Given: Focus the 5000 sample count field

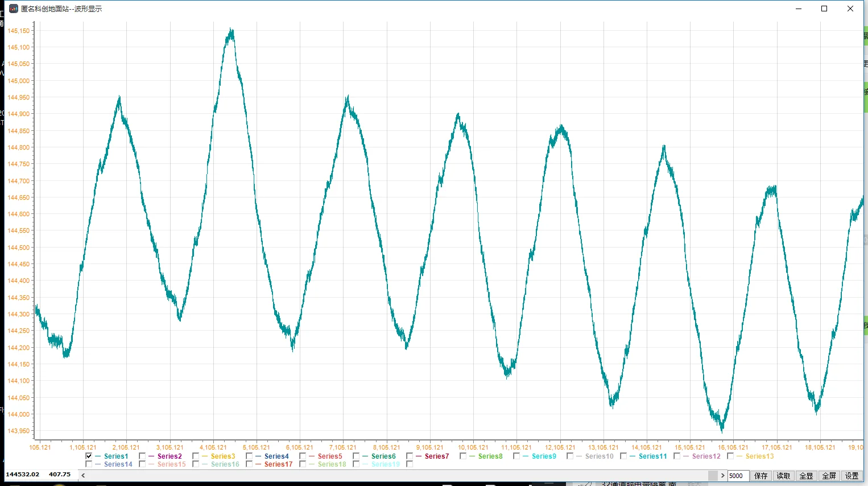Looking at the screenshot, I should (738, 476).
